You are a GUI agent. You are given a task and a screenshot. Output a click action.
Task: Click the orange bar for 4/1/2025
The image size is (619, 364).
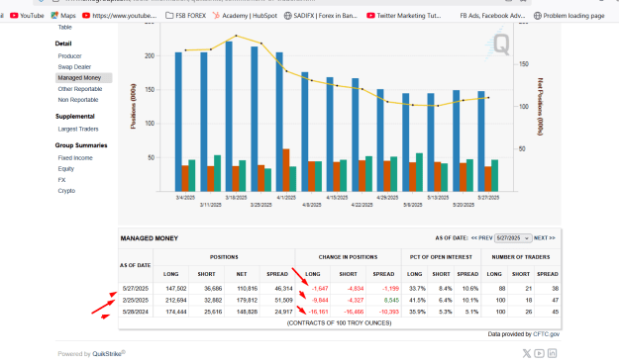(x=286, y=170)
